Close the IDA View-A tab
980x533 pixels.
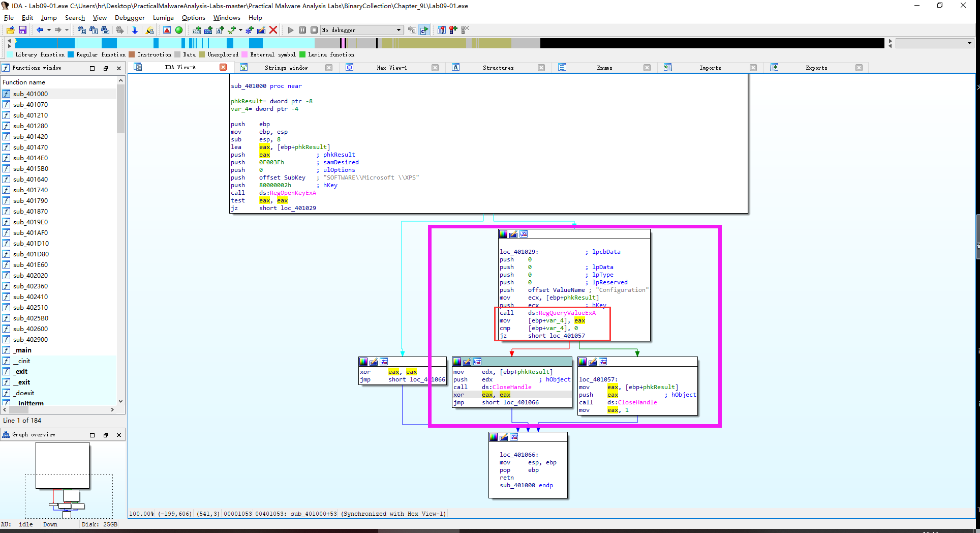223,67
